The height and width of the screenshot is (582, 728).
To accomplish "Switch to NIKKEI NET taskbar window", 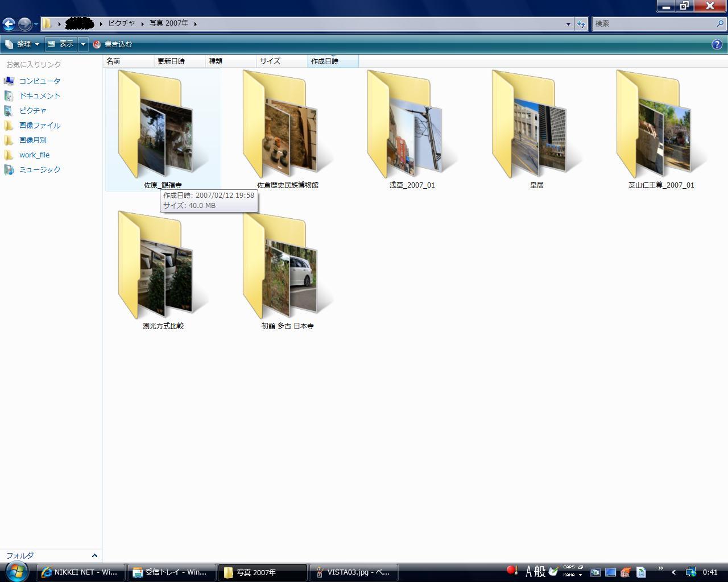I will (x=80, y=572).
